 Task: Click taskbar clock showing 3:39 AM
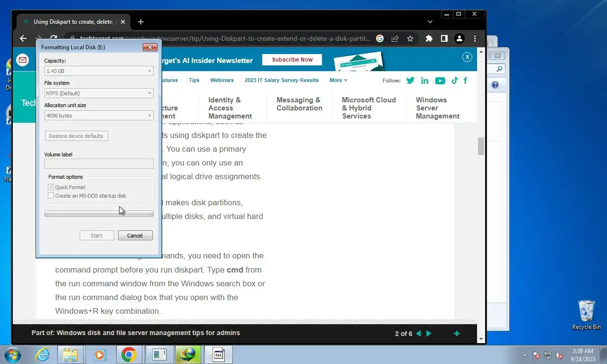[583, 355]
